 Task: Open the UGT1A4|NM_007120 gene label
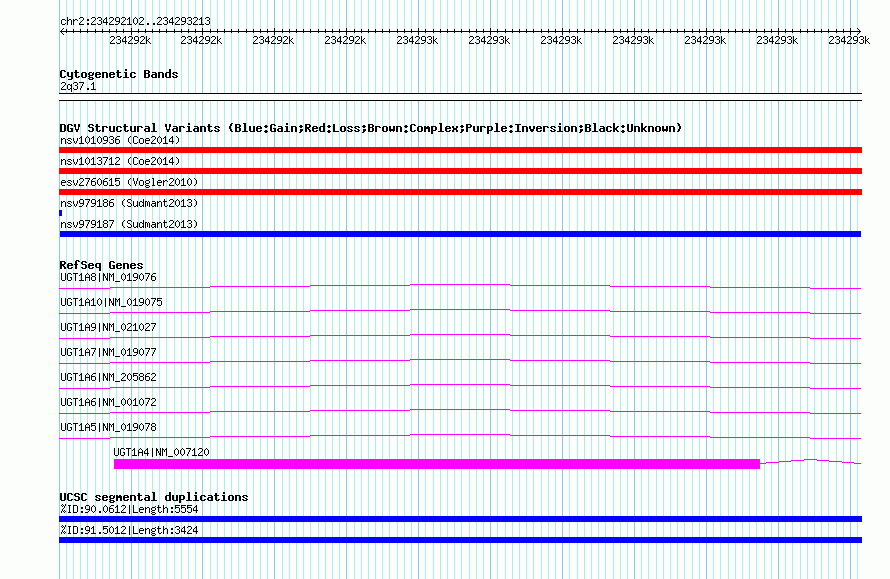[x=161, y=452]
